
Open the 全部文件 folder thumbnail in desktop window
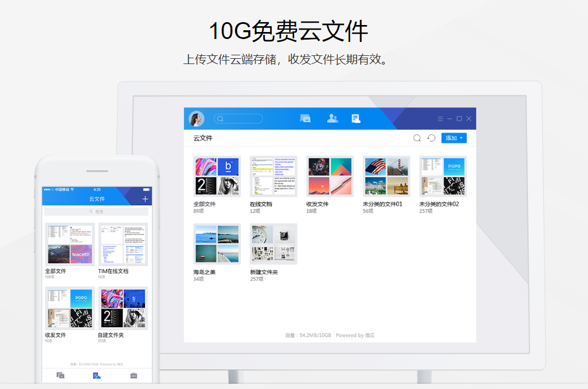[x=217, y=176]
